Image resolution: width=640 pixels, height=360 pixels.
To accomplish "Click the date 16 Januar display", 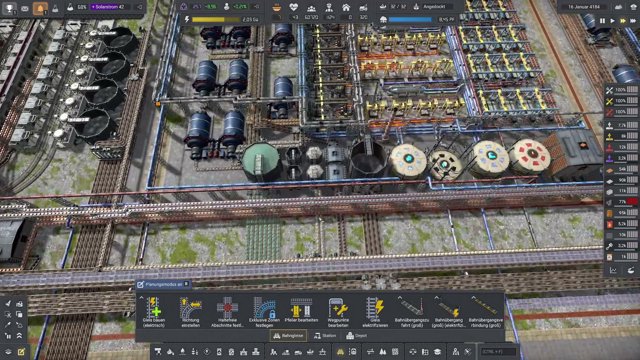I will 585,7.
